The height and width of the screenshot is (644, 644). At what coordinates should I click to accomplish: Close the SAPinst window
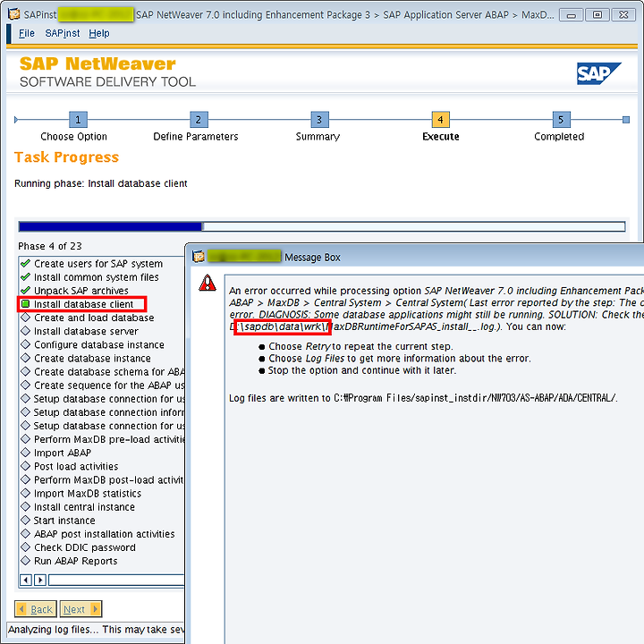tap(623, 15)
